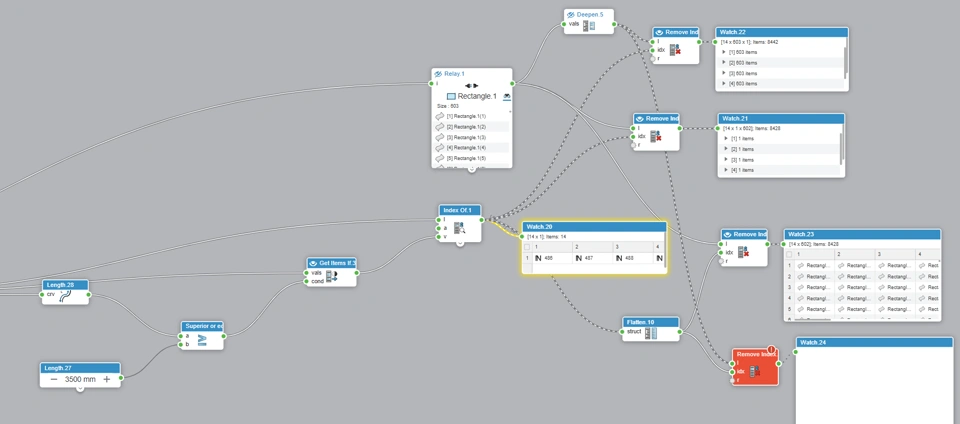The height and width of the screenshot is (424, 960).
Task: Toggle eye icon on Remove Index feeding Watch.23
Action: point(727,234)
